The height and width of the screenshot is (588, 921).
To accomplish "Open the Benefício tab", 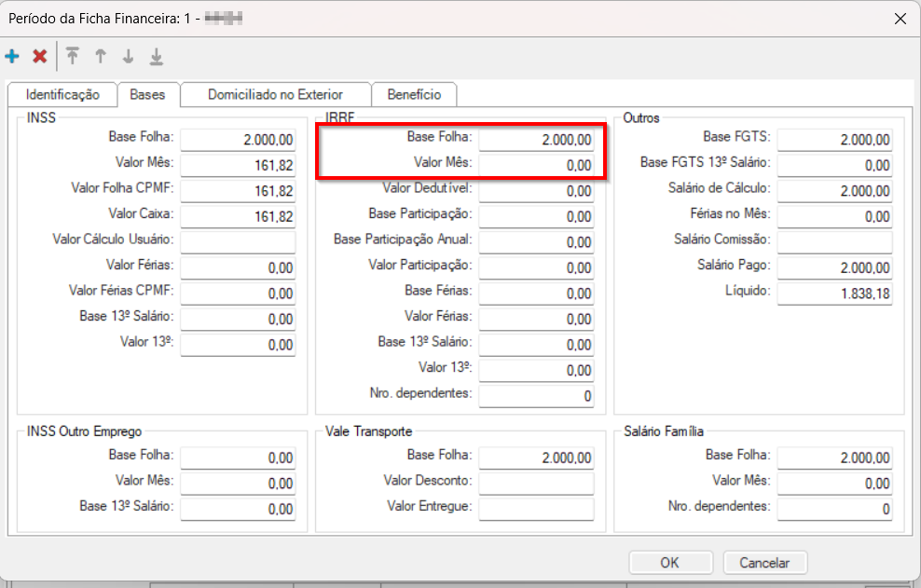I will (x=414, y=94).
